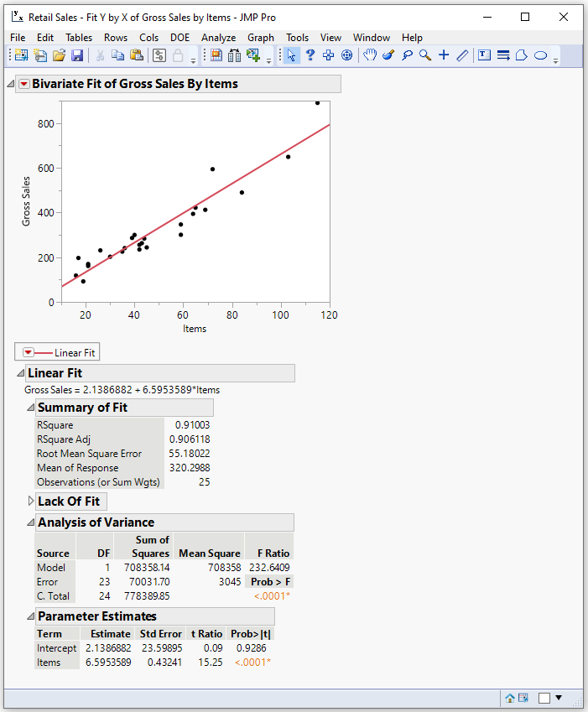Select the Polygon shape tool

coord(522,55)
